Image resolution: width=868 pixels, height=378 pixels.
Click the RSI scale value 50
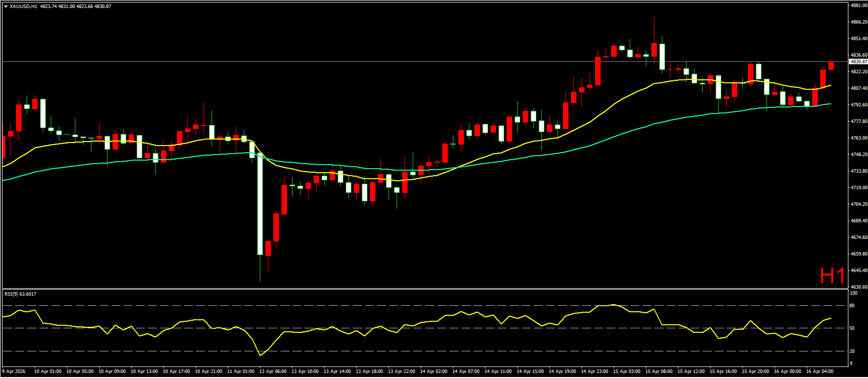click(x=852, y=328)
